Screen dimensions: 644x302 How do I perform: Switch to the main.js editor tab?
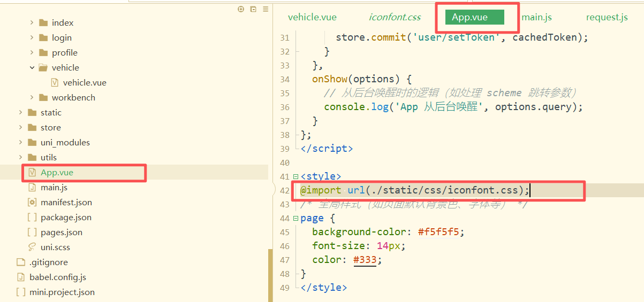coord(536,17)
